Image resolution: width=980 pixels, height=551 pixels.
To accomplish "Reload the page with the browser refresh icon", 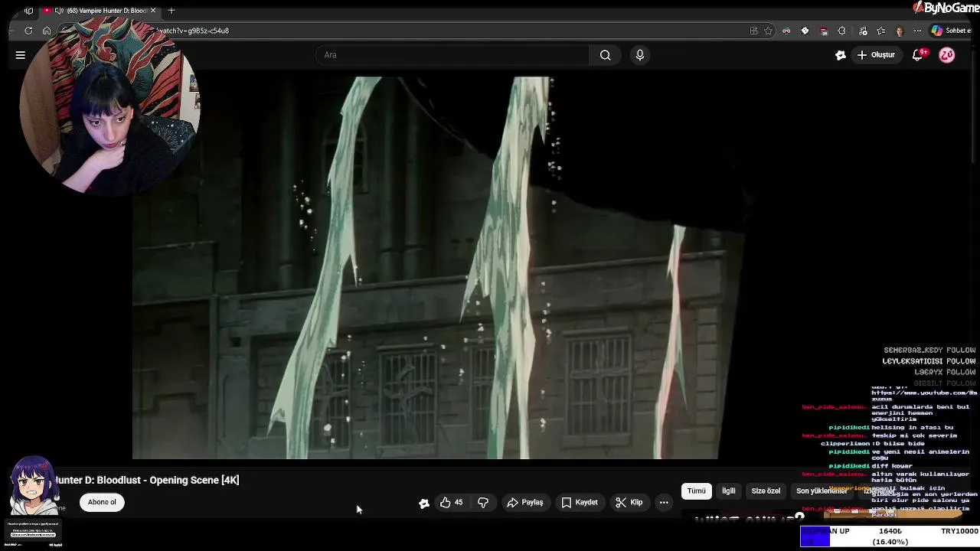I will point(28,31).
